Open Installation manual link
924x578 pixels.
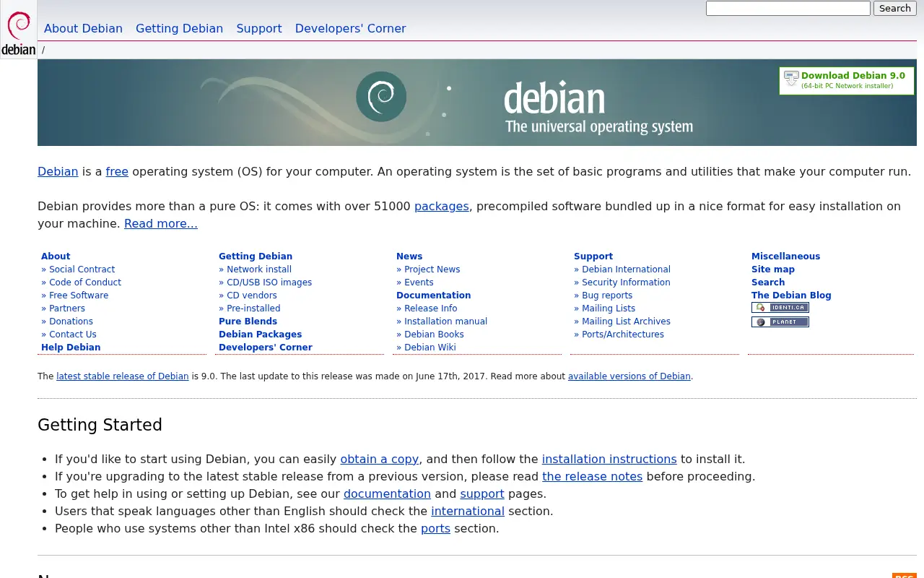point(445,322)
